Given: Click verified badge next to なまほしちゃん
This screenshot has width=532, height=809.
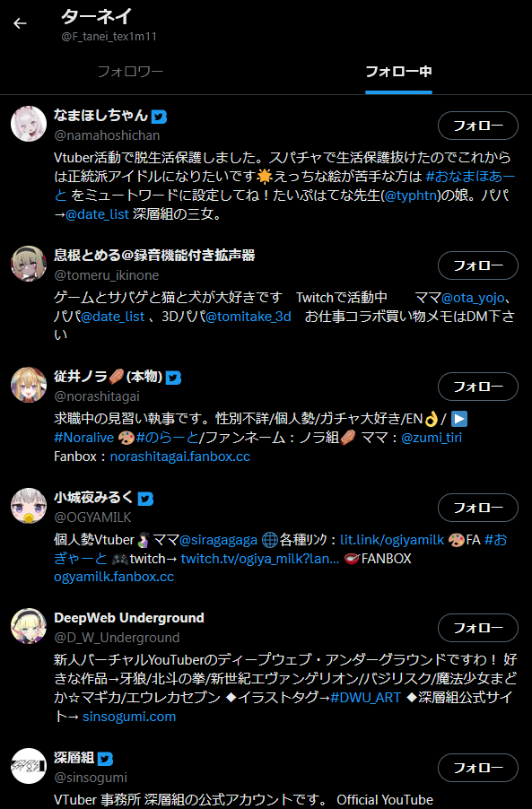Looking at the screenshot, I should [x=160, y=117].
